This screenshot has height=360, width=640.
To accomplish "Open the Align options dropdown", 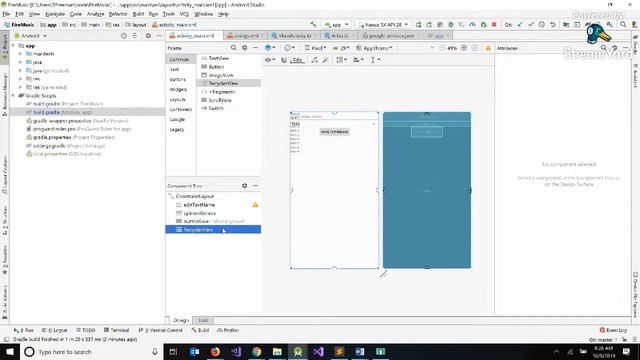I will 358,60.
